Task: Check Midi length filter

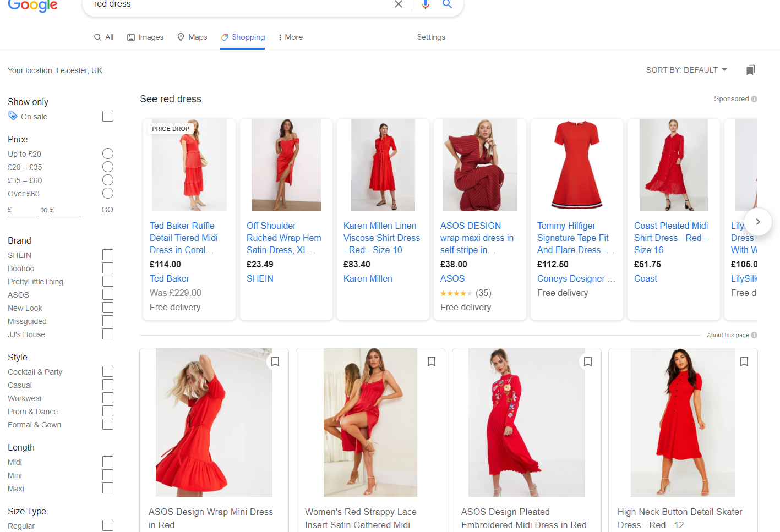Action: 108,462
